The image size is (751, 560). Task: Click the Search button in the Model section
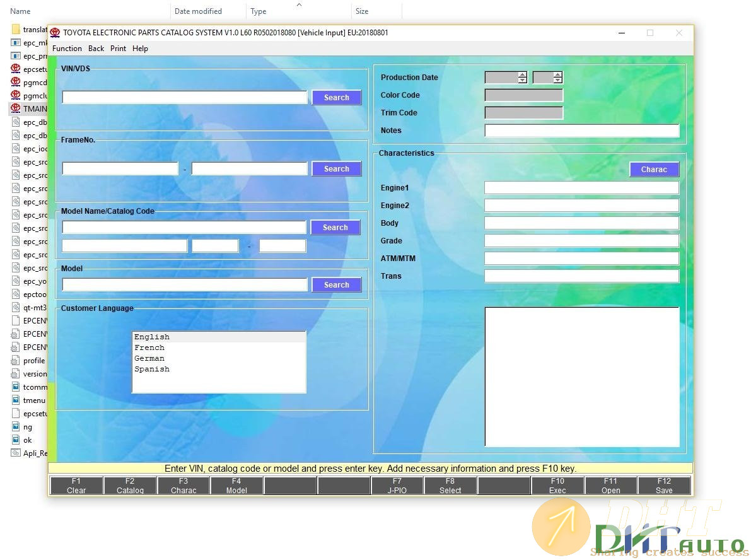[337, 284]
